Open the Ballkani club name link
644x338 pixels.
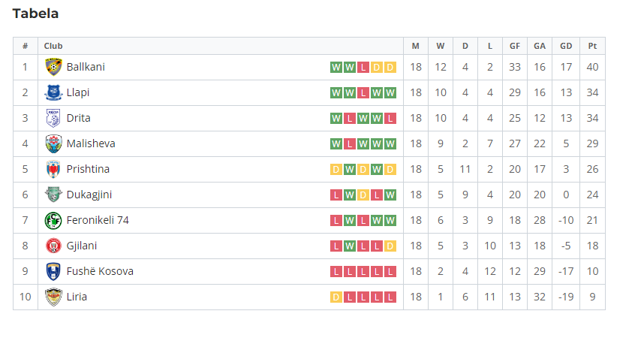[86, 67]
